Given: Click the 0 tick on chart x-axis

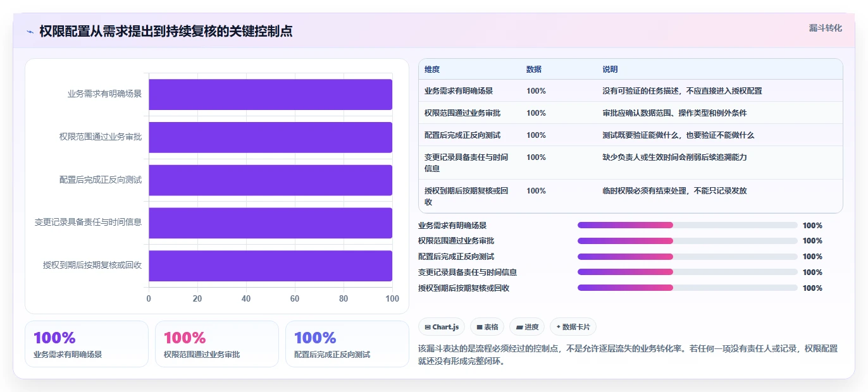Looking at the screenshot, I should pyautogui.click(x=149, y=298).
